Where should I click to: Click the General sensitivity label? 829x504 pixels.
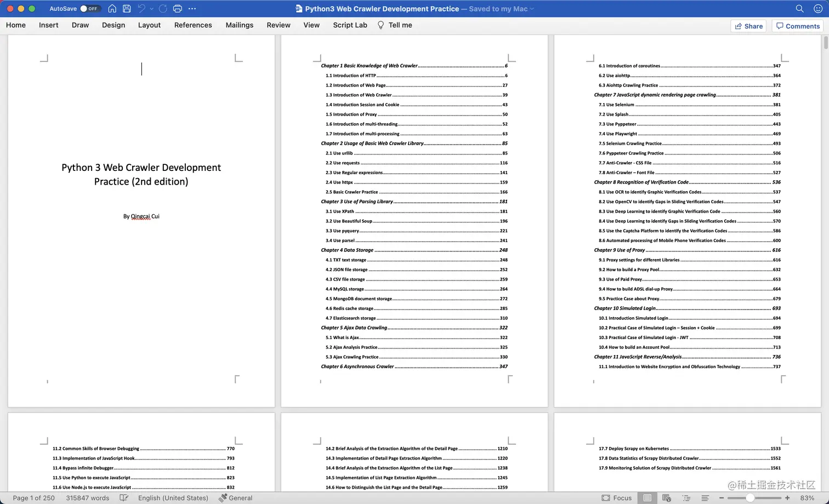236,498
